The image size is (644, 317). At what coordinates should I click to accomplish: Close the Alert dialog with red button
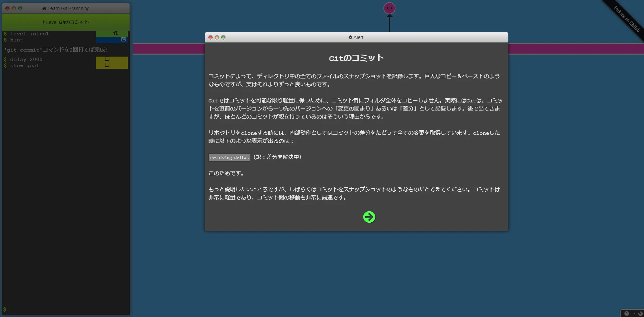211,37
